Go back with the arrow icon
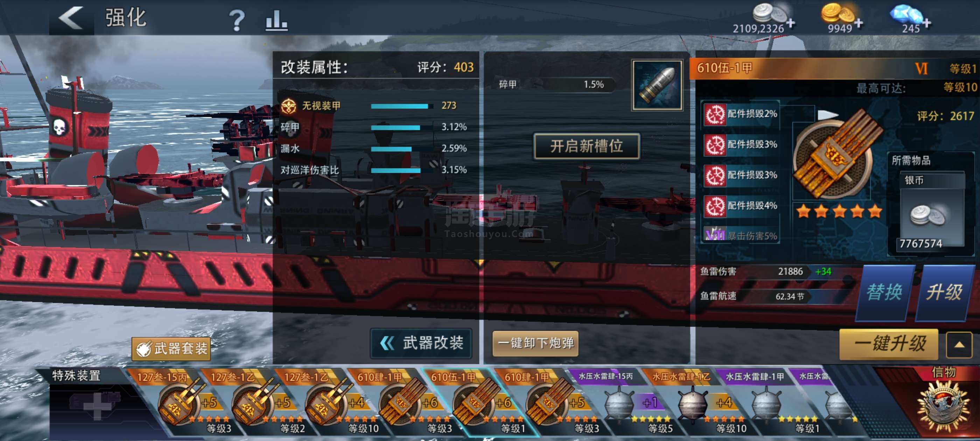Image resolution: width=980 pixels, height=441 pixels. (71, 18)
